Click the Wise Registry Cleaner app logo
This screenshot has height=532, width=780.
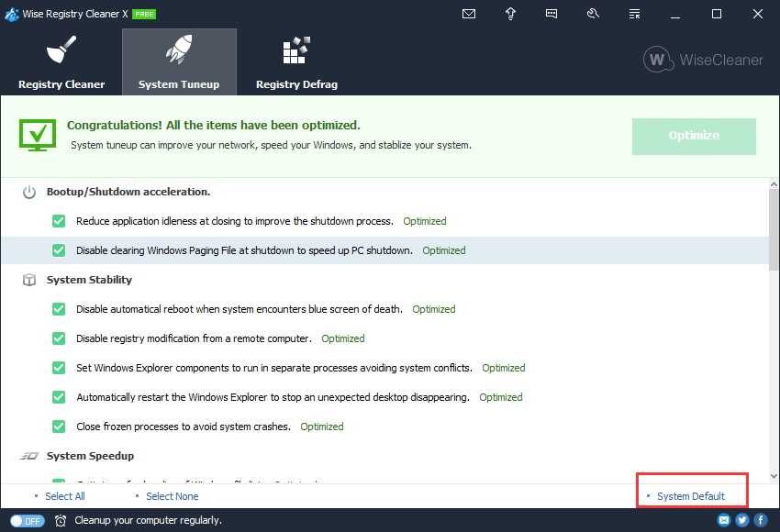11,15
